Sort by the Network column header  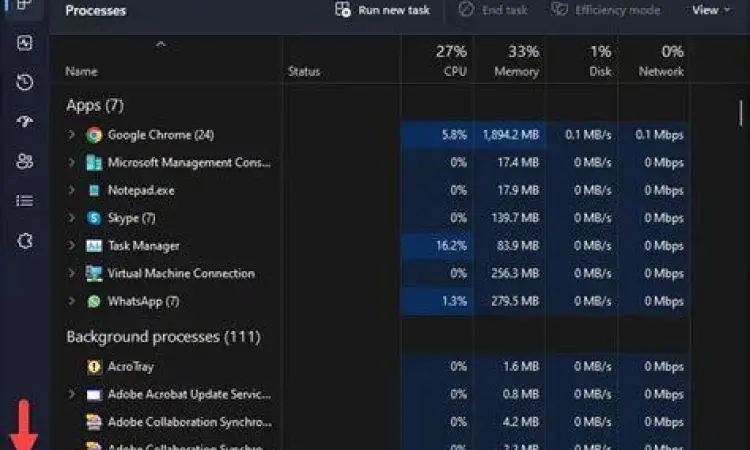(661, 61)
